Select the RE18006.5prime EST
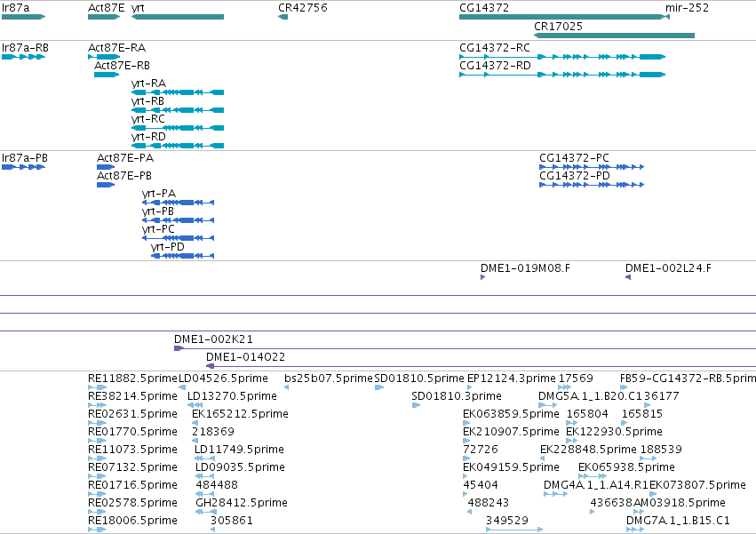The image size is (756, 534). 97,530
